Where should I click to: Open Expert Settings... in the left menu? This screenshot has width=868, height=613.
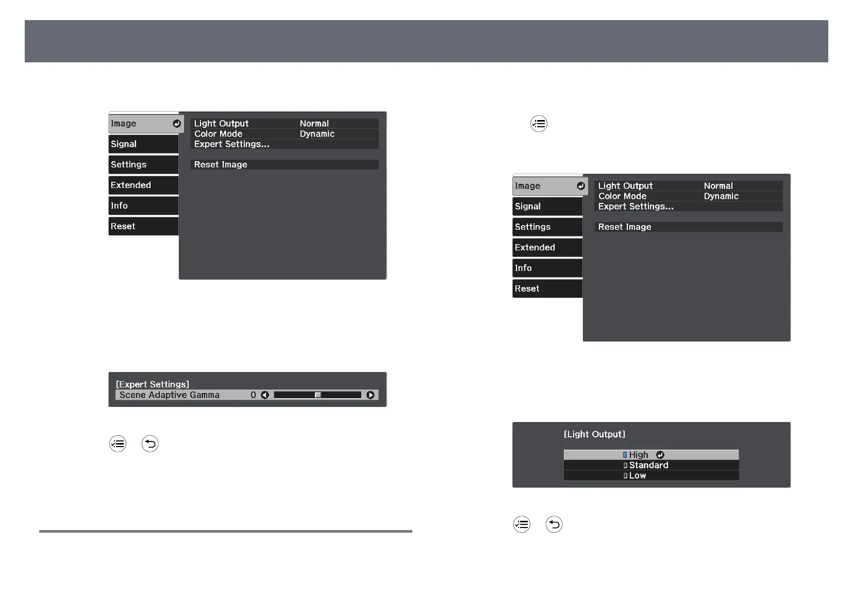point(285,144)
